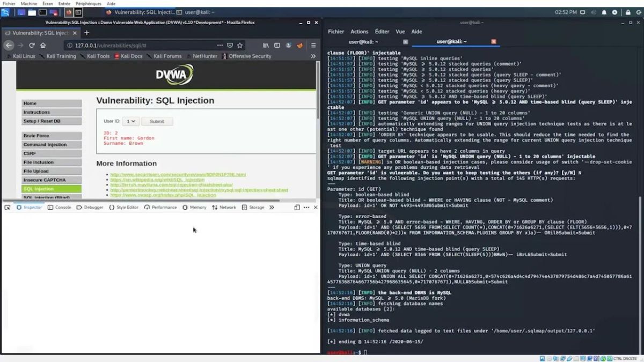
Task: Click the Pocket save icon
Action: point(230,46)
